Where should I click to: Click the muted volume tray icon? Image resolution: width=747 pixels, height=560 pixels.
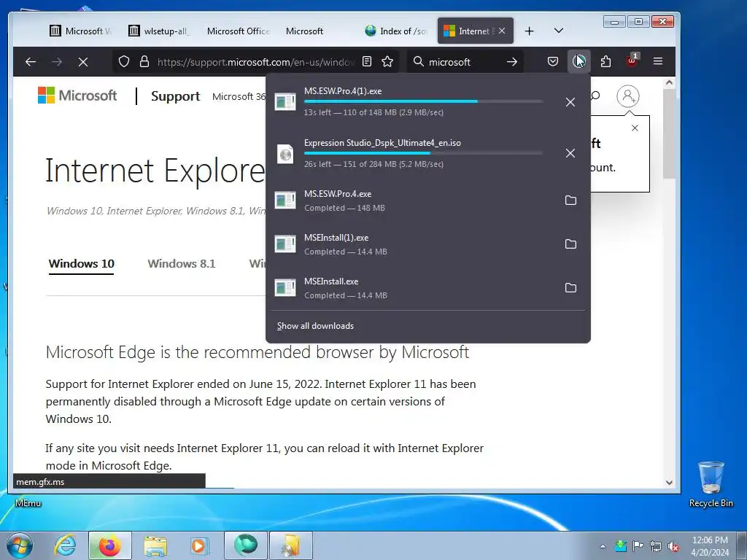click(673, 546)
